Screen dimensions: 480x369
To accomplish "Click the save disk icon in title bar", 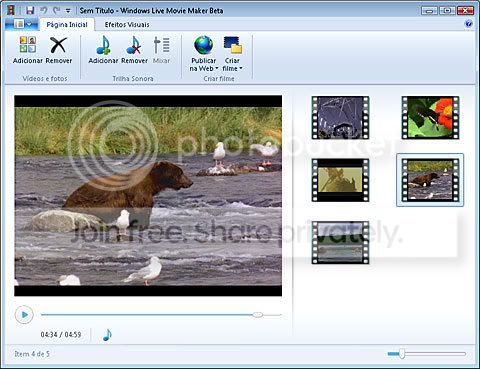I will [x=30, y=10].
